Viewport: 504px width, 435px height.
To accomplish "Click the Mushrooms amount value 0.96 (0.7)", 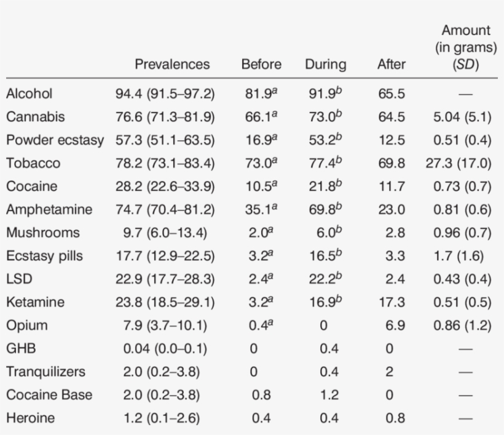I will click(x=461, y=233).
